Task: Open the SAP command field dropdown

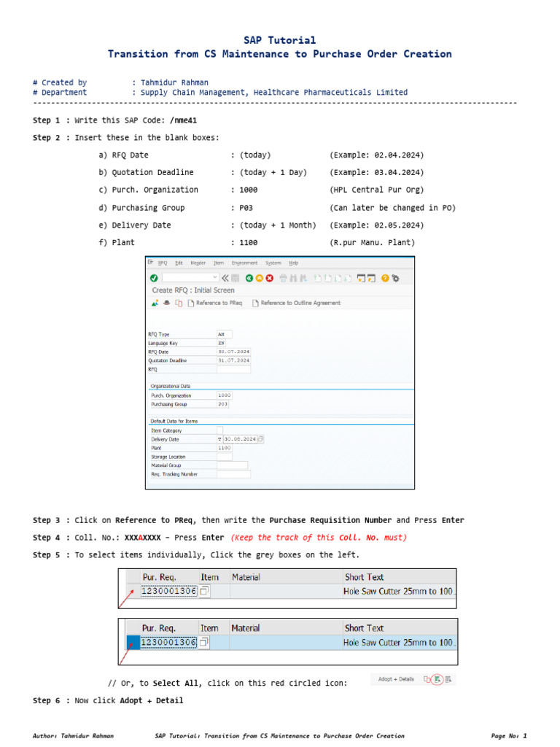Action: [215, 278]
